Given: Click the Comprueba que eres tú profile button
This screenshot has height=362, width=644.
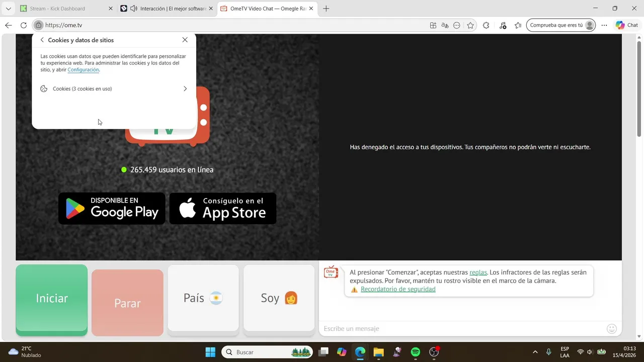Looking at the screenshot, I should pos(561,25).
